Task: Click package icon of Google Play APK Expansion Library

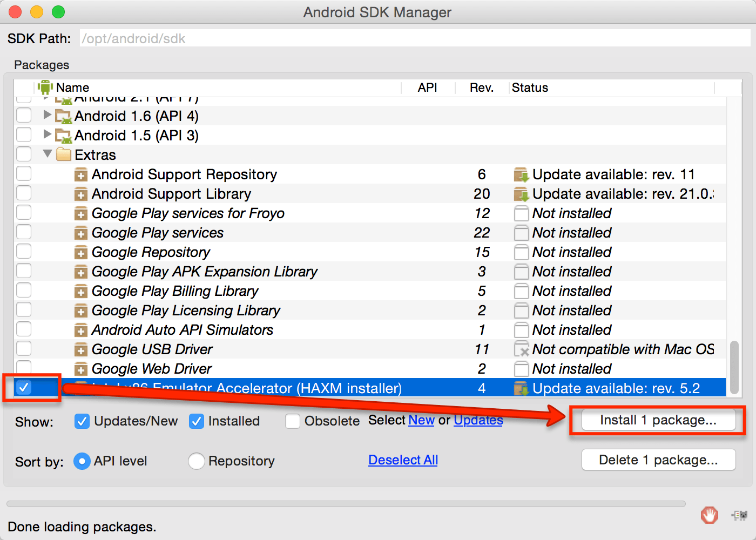Action: (80, 272)
